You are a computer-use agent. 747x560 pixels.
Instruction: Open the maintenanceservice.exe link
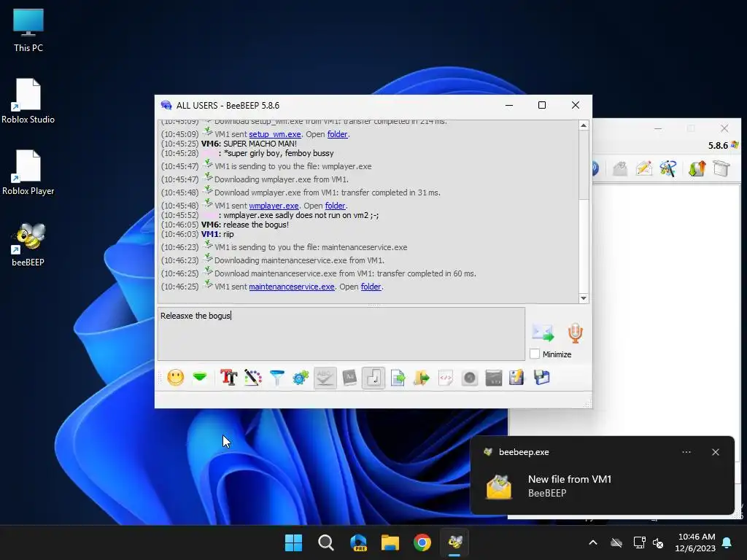(292, 287)
